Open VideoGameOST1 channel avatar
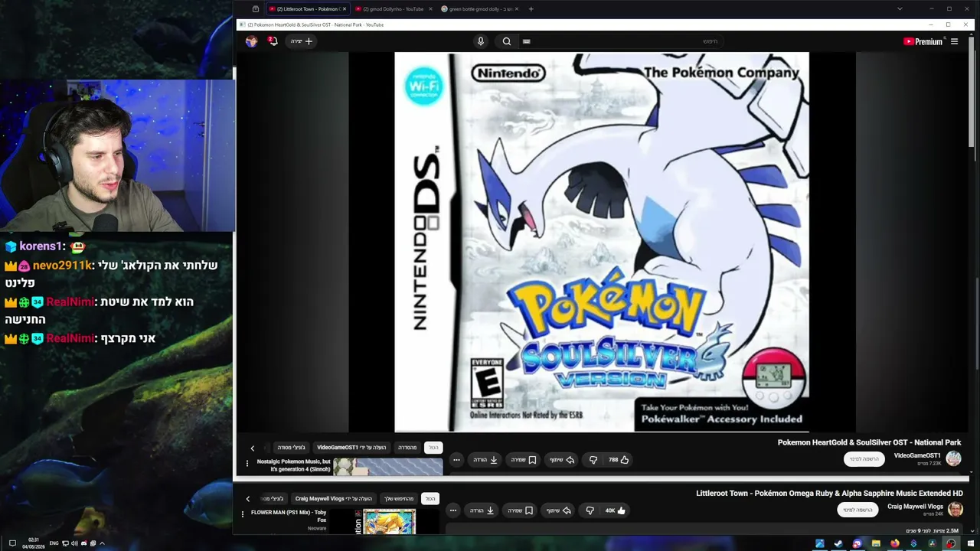This screenshot has height=551, width=980. 953,458
